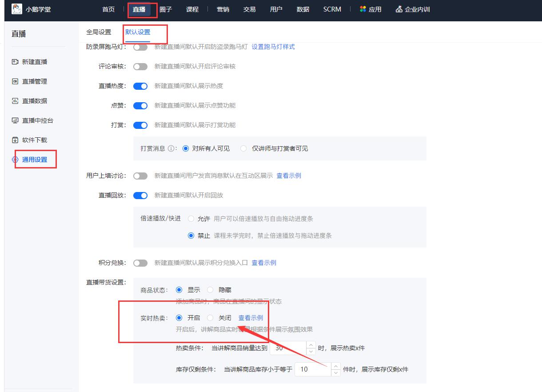Open the 营销 menu in top navigation

[223, 9]
